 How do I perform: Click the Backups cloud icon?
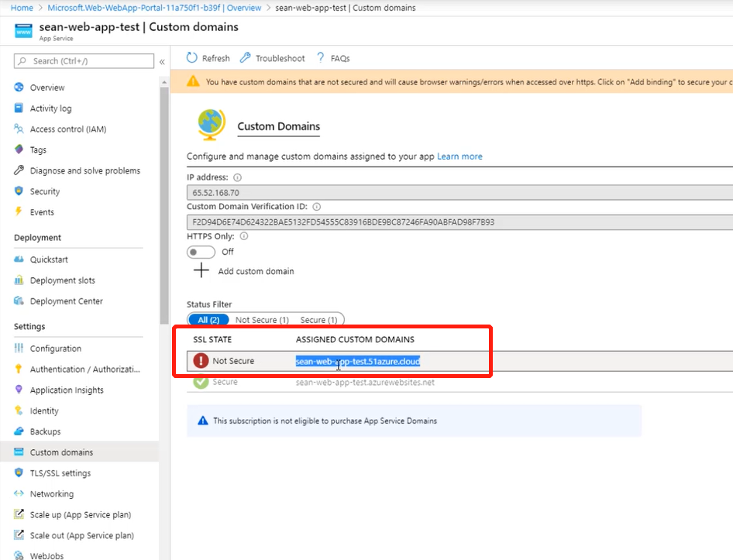(19, 431)
